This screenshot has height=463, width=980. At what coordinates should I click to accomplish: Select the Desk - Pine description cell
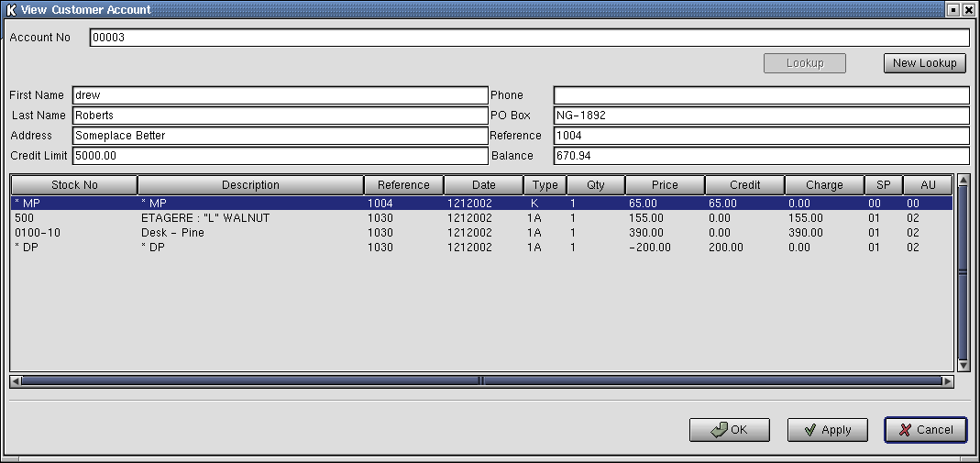click(172, 233)
